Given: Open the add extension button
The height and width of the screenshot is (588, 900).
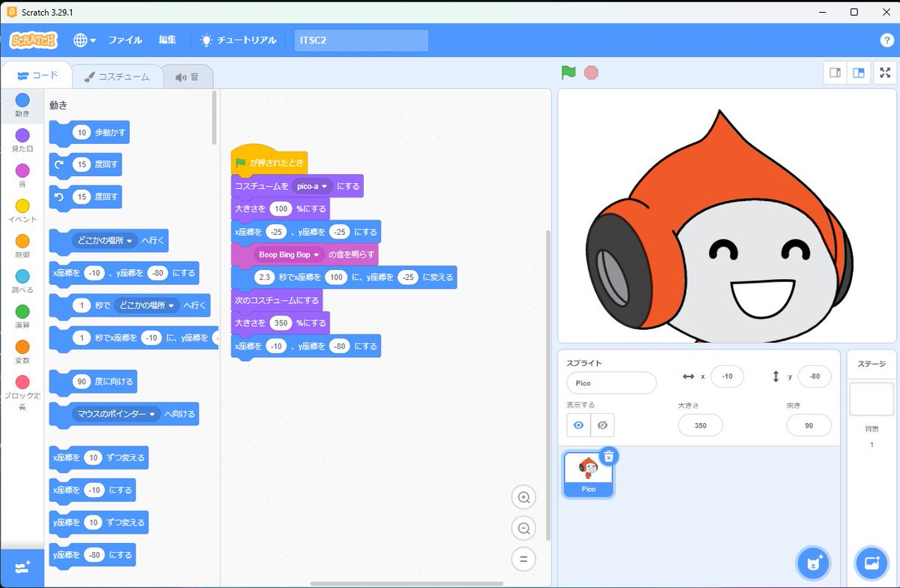Looking at the screenshot, I should point(22,568).
